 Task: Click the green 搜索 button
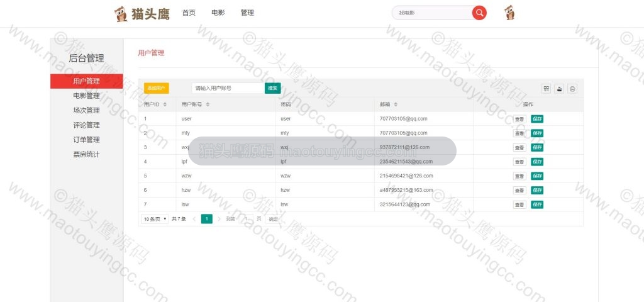[273, 88]
